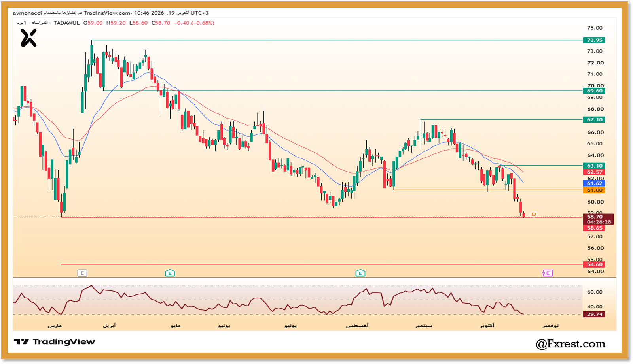The width and height of the screenshot is (633, 364).
Task: Click the TradingView logo
Action: pyautogui.click(x=55, y=342)
